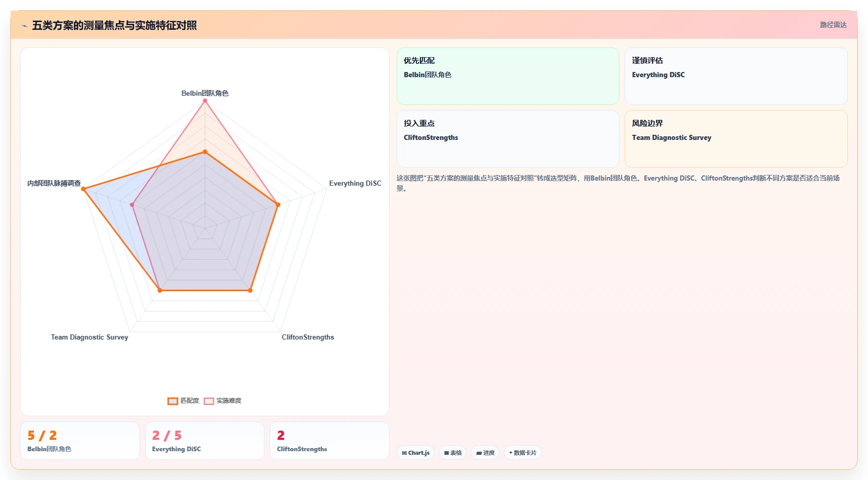Click Everything DiSC text in 谨慎评估 card
This screenshot has width=868, height=480.
(658, 75)
